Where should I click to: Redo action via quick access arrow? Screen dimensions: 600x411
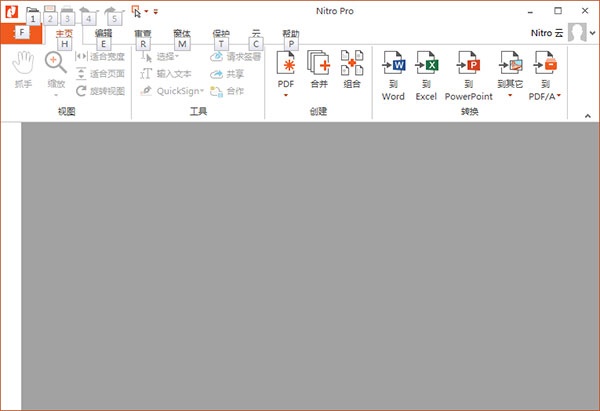(111, 10)
